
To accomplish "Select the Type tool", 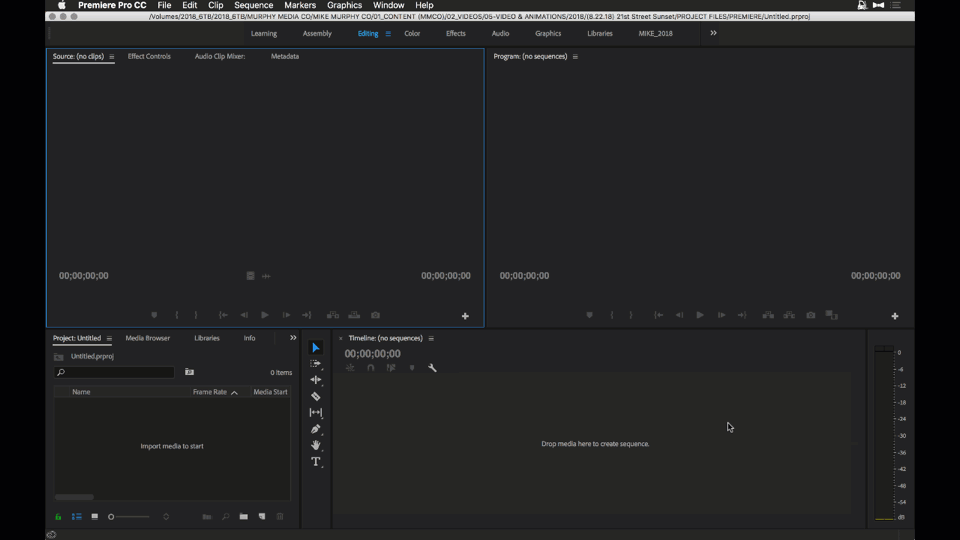I will (x=315, y=462).
